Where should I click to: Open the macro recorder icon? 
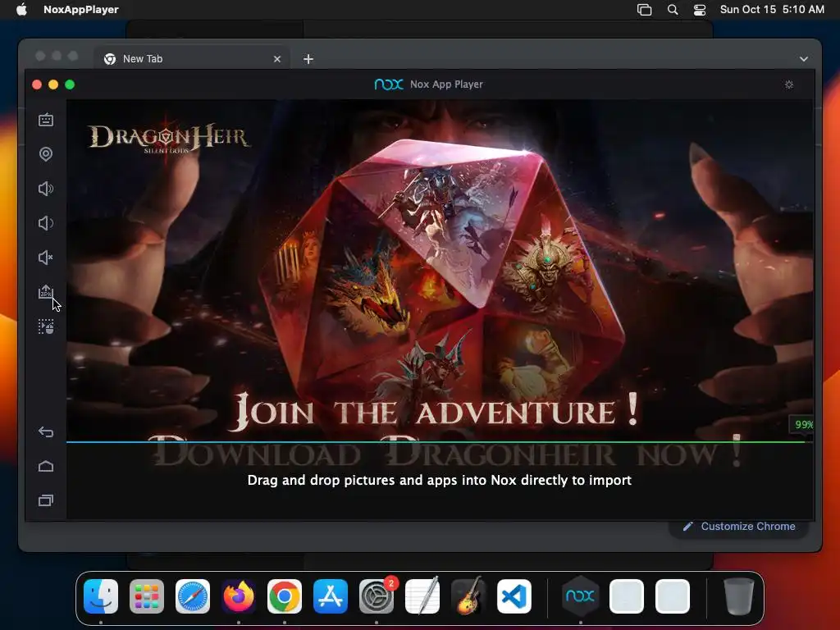(46, 326)
